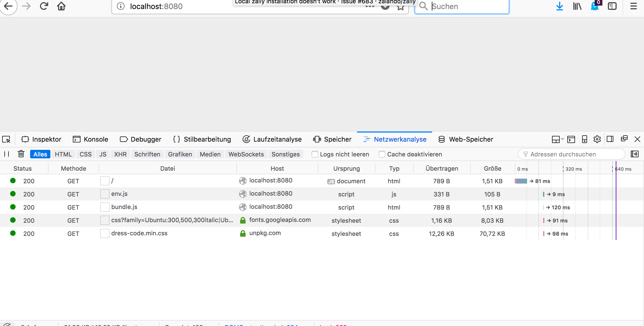
Task: Clear the network request log
Action: point(21,154)
